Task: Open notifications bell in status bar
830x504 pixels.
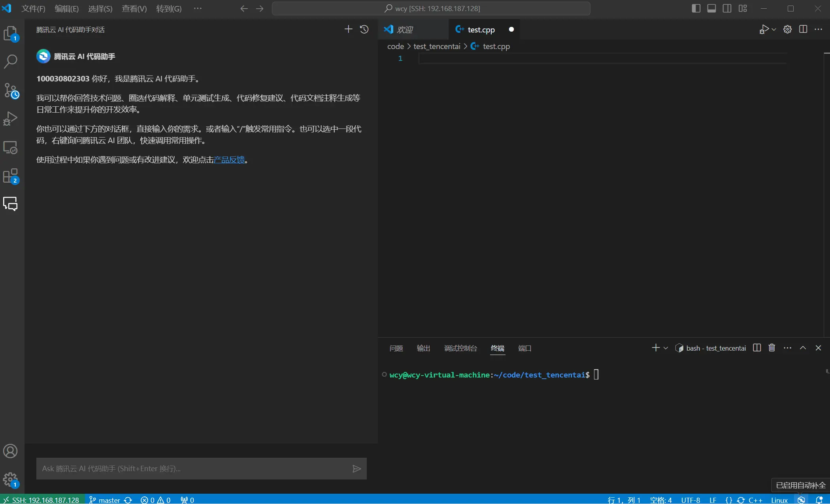Action: click(x=819, y=500)
